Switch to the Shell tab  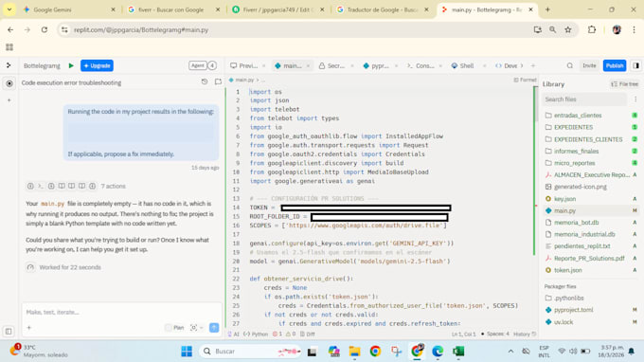pyautogui.click(x=462, y=65)
